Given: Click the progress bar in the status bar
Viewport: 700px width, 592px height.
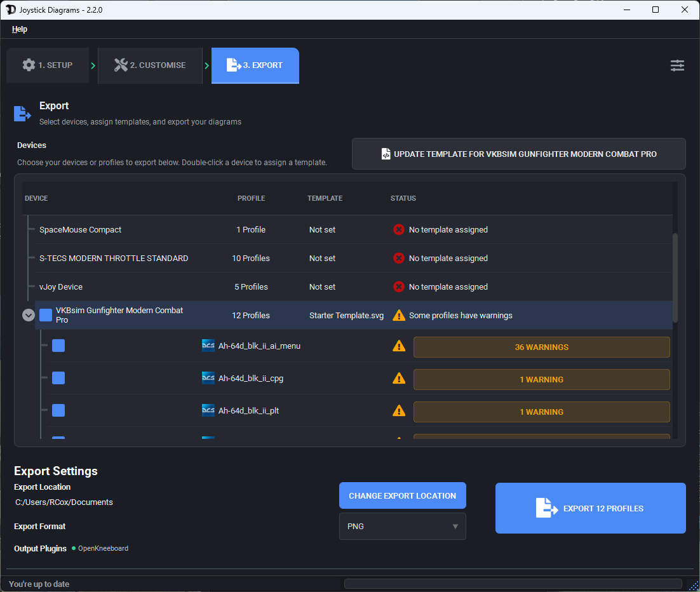Looking at the screenshot, I should [x=513, y=584].
